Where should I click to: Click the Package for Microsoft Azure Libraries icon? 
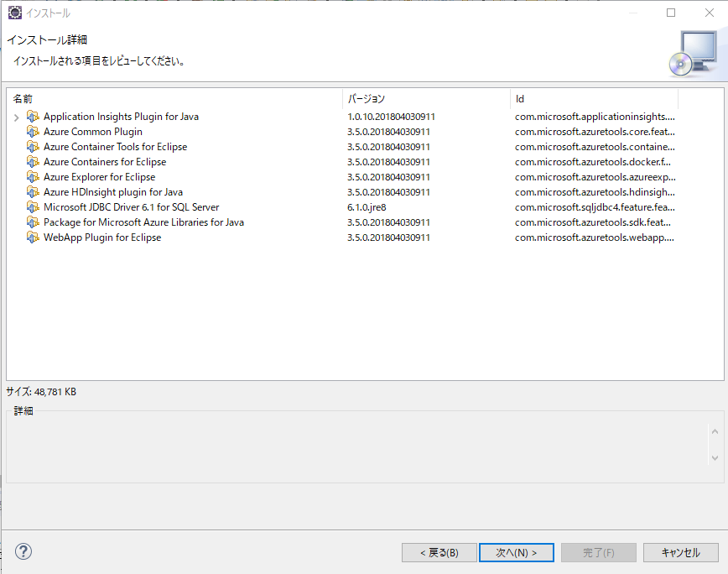tap(33, 222)
